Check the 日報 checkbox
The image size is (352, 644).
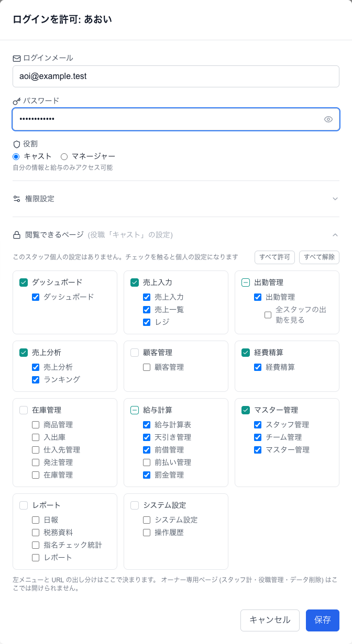(x=36, y=520)
